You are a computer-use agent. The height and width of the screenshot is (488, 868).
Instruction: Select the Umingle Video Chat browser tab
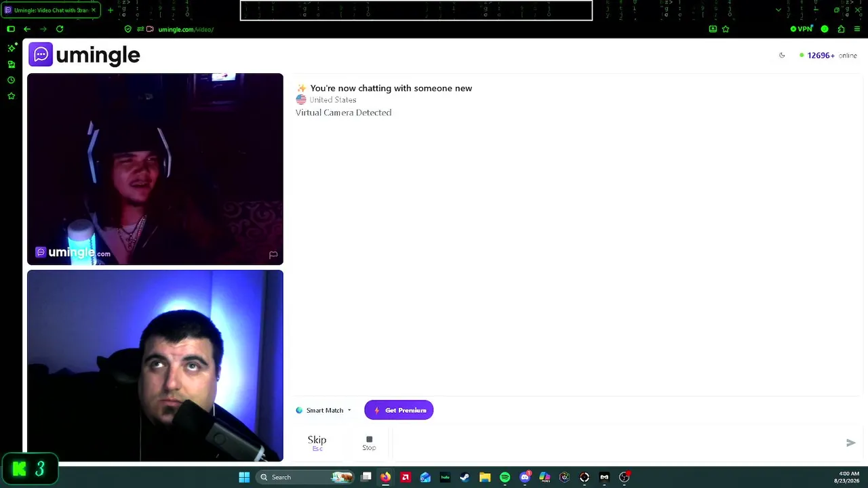[51, 10]
